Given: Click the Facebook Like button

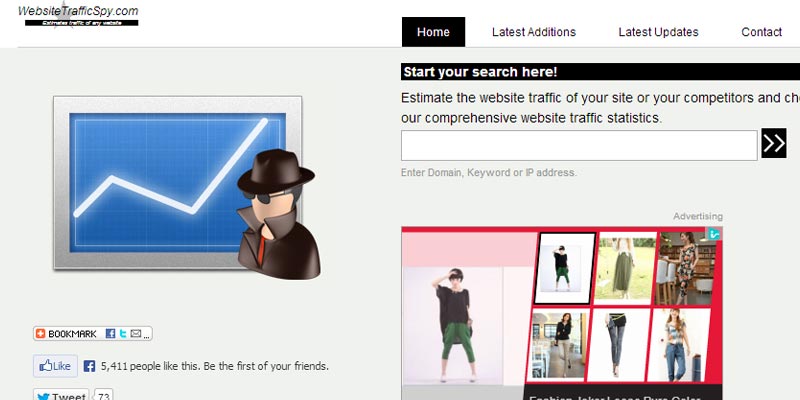Looking at the screenshot, I should [55, 366].
